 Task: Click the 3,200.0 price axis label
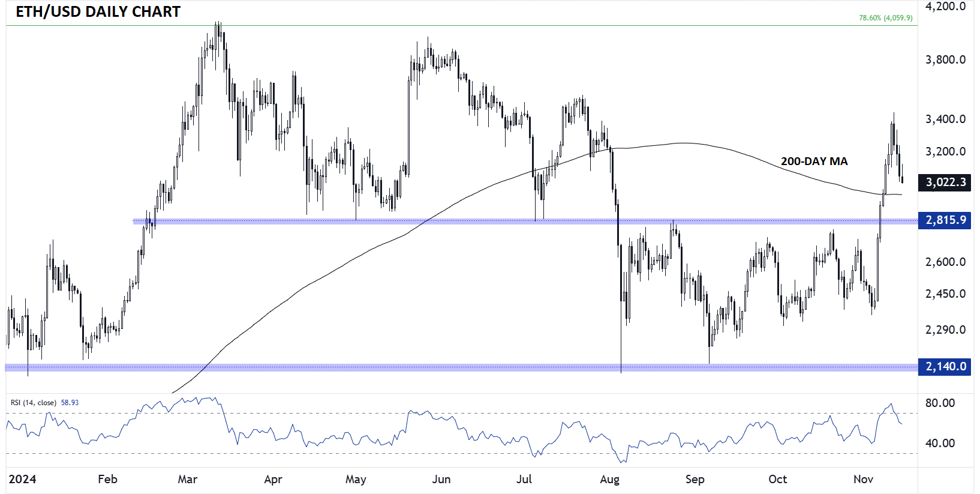946,151
